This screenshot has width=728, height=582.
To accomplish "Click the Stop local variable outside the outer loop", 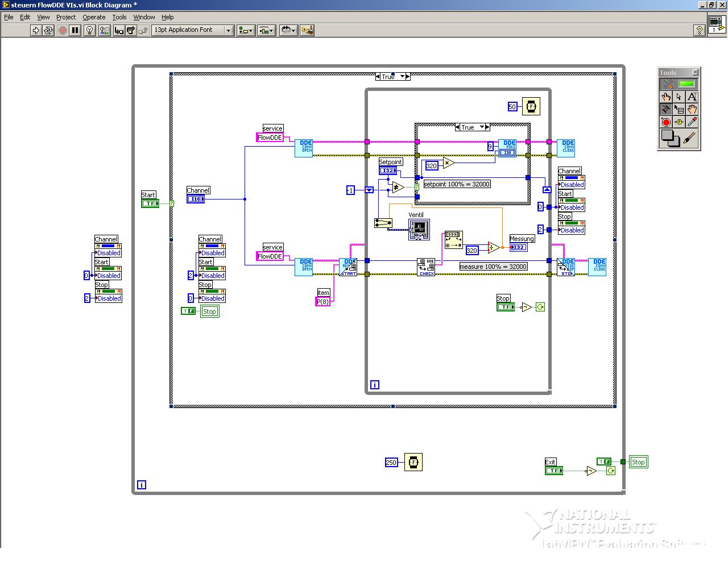I will tap(638, 462).
